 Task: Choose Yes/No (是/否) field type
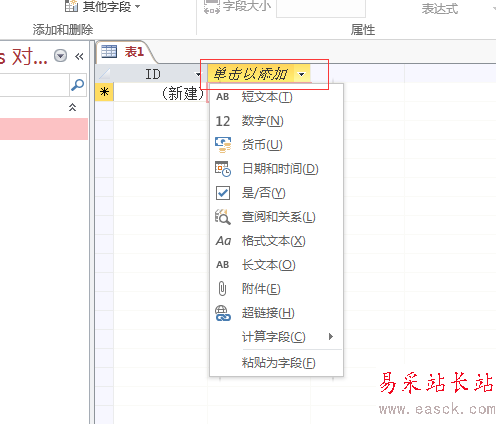tap(276, 193)
